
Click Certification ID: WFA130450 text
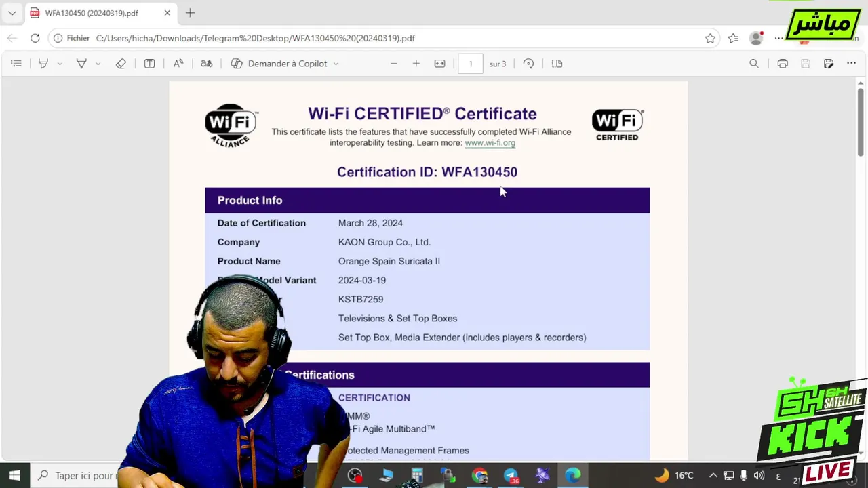[427, 172]
